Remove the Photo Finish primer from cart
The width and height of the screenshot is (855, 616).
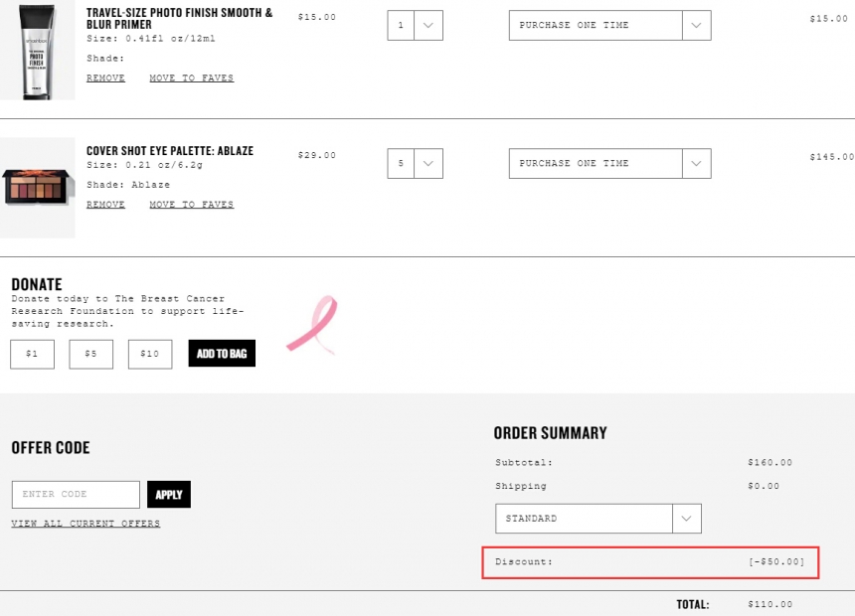(x=105, y=77)
